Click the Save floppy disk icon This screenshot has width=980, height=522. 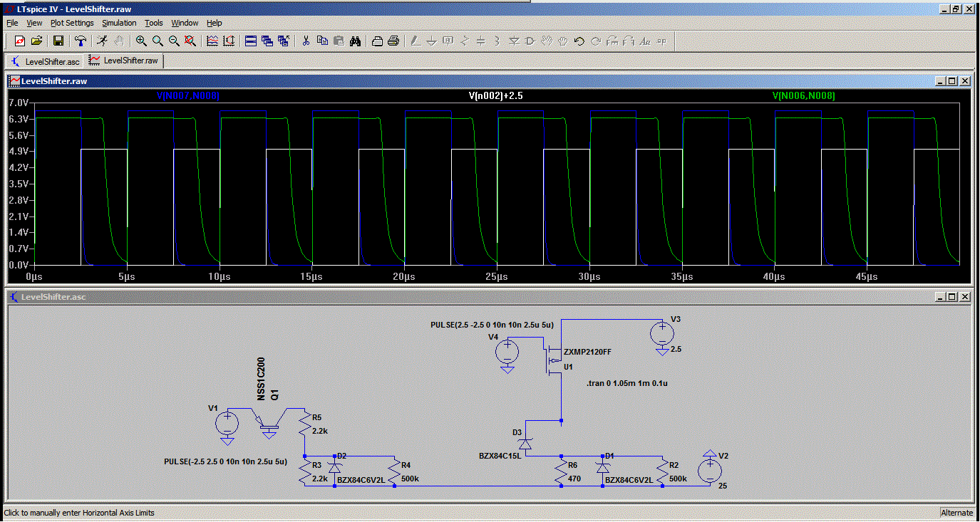pyautogui.click(x=58, y=41)
